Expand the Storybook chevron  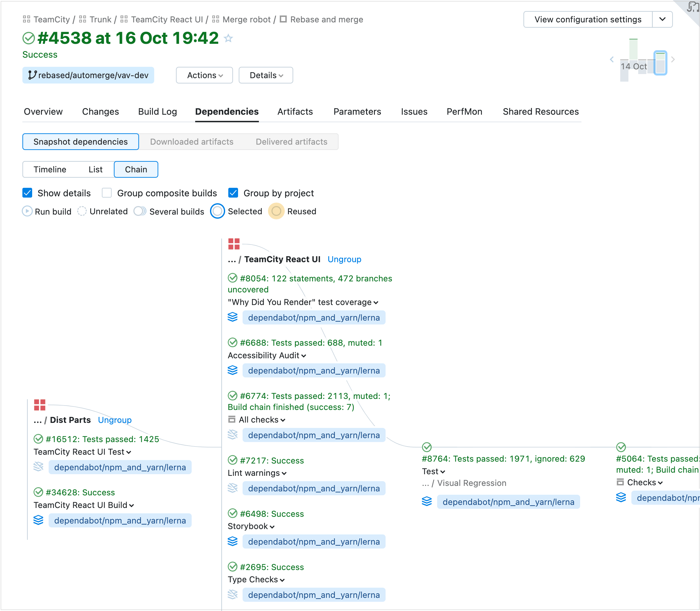272,527
